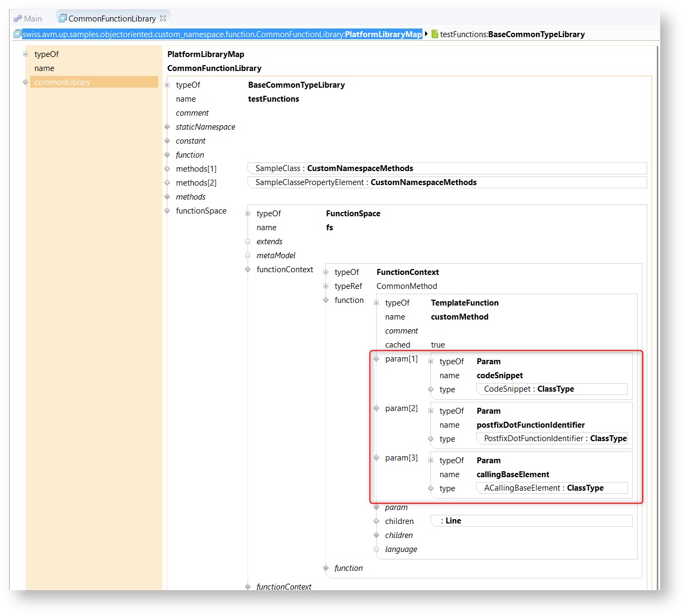Click the icon at breadcrumb path start
The width and height of the screenshot is (686, 616).
coord(17,34)
